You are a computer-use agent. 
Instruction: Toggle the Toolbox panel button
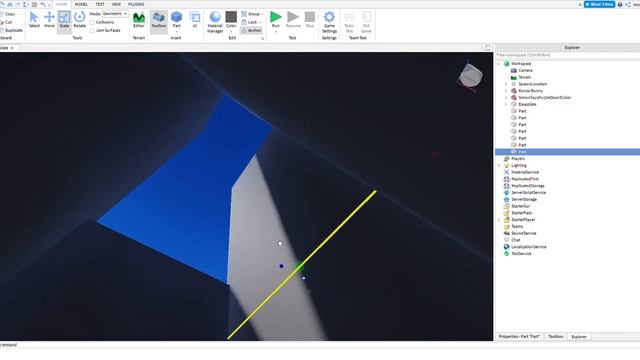click(x=159, y=20)
